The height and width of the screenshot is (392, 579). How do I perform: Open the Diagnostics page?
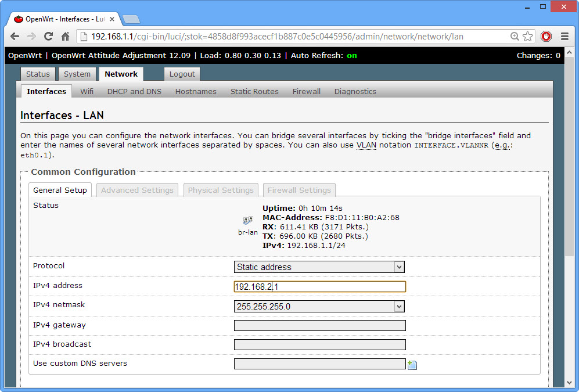tap(355, 92)
